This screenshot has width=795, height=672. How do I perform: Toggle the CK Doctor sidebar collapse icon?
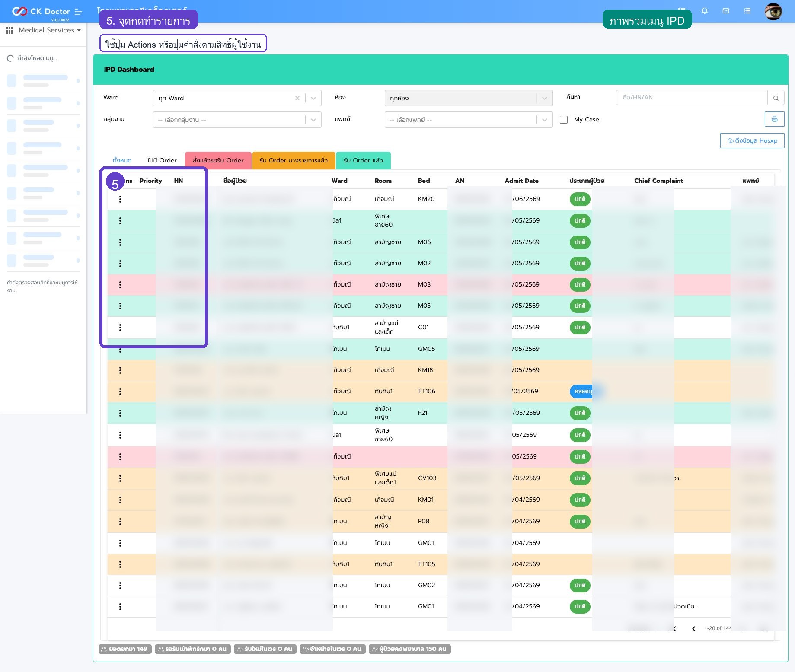(78, 12)
